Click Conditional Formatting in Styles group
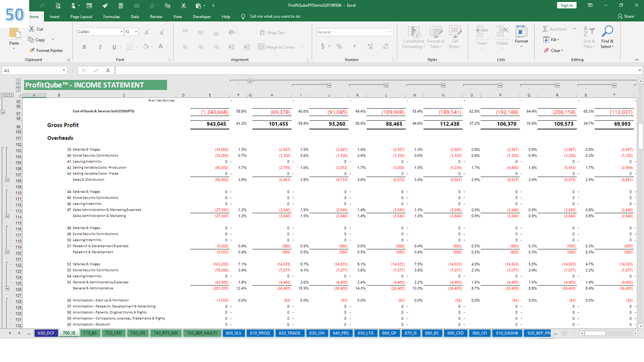The height and width of the screenshot is (362, 644). click(414, 38)
